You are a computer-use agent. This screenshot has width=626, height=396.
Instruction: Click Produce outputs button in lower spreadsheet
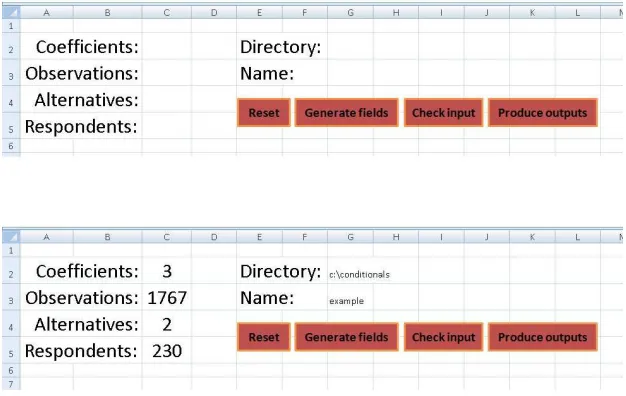coord(543,337)
